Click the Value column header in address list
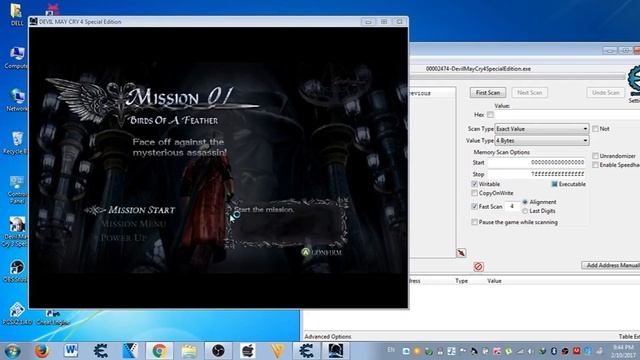Viewport: 640px width, 360px height. coord(494,281)
